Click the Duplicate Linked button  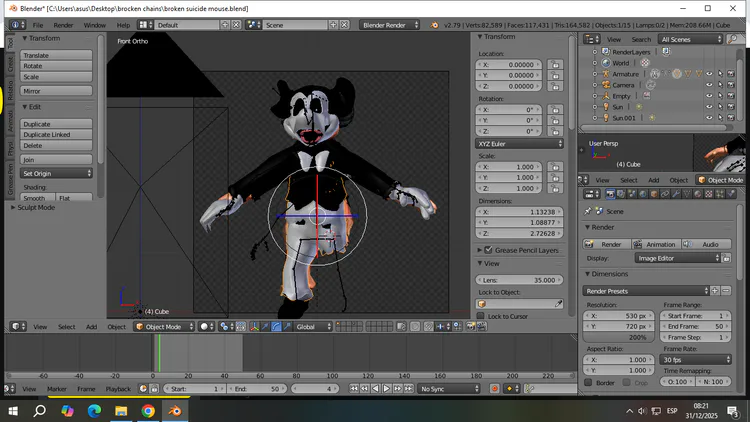tap(56, 134)
